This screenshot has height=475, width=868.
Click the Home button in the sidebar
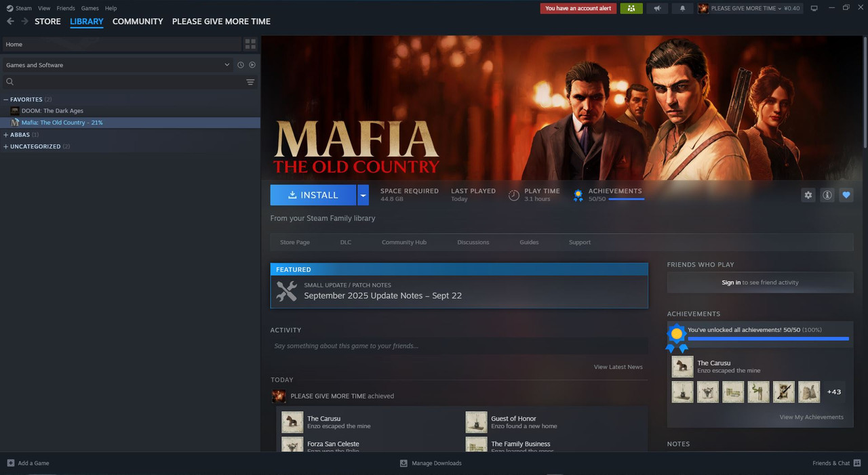(x=122, y=44)
